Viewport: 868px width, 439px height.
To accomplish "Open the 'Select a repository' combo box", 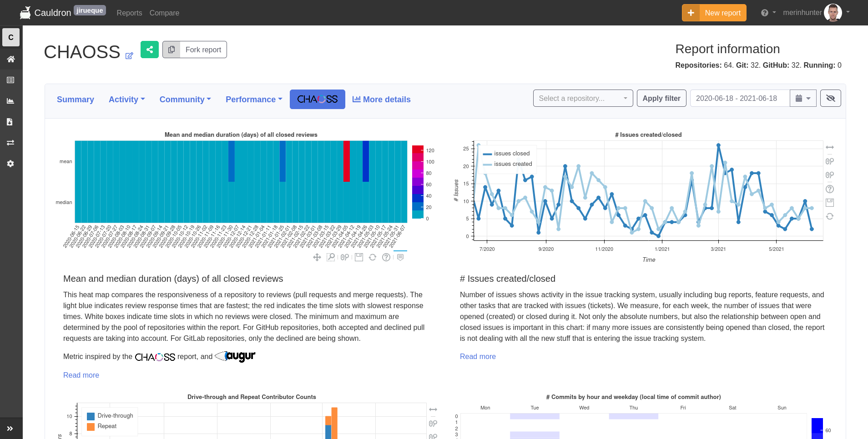I will pos(583,98).
